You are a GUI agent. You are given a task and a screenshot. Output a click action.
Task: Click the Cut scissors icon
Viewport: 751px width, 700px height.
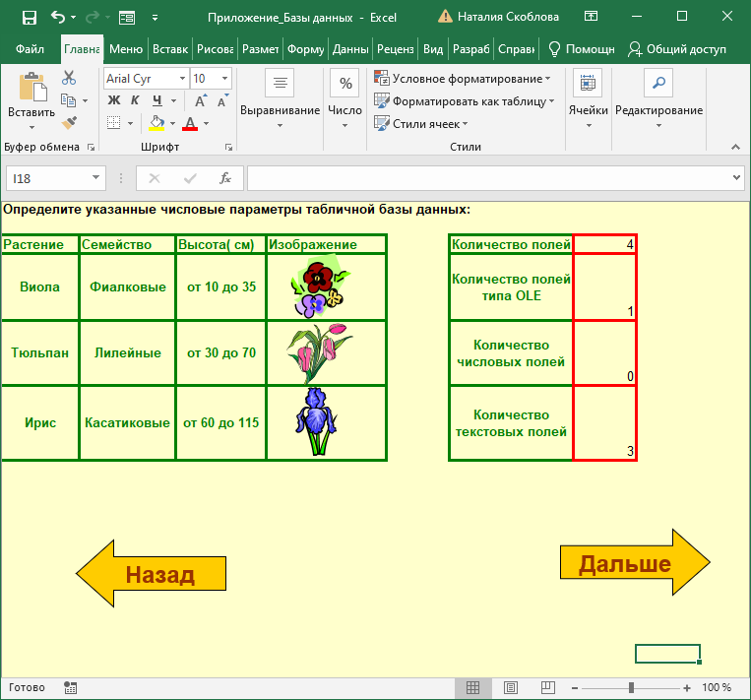tap(69, 79)
